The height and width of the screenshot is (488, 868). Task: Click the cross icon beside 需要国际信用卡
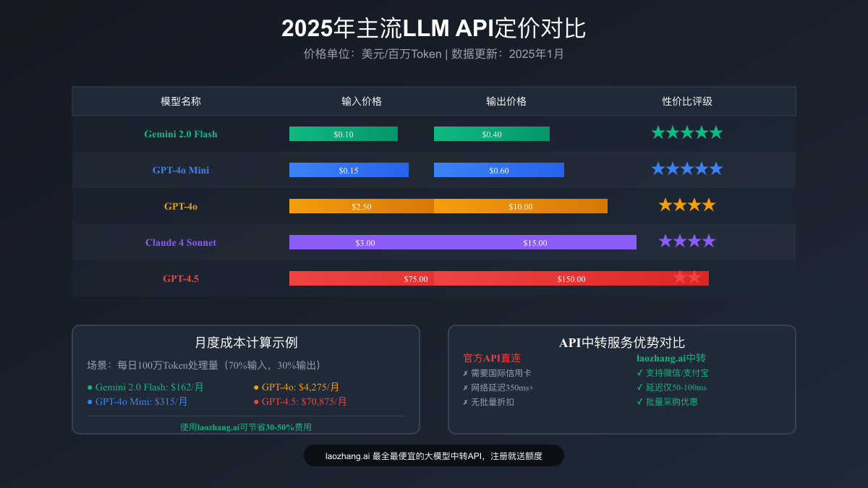tap(467, 373)
